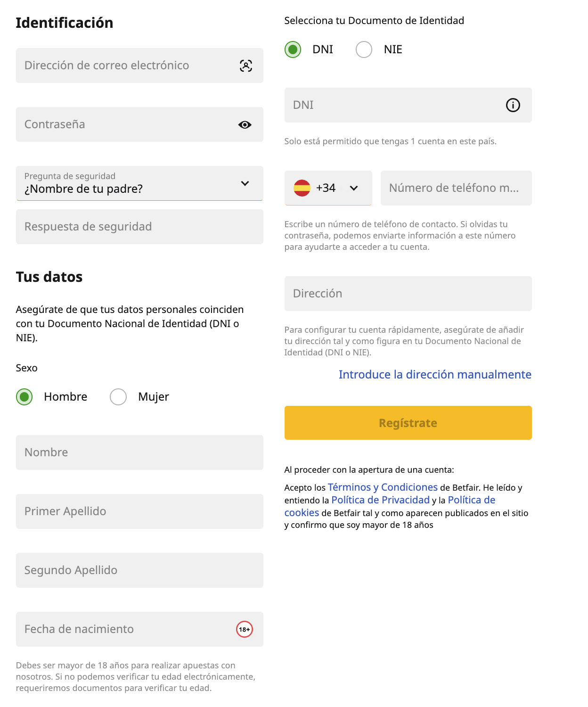Toggle password visibility eye icon
This screenshot has width=588, height=707.
pos(245,125)
